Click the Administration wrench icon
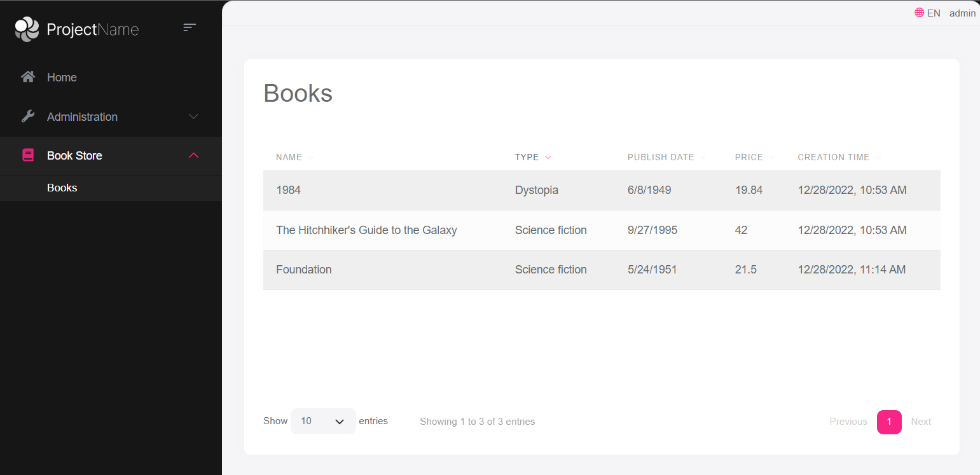980x475 pixels. [x=28, y=116]
